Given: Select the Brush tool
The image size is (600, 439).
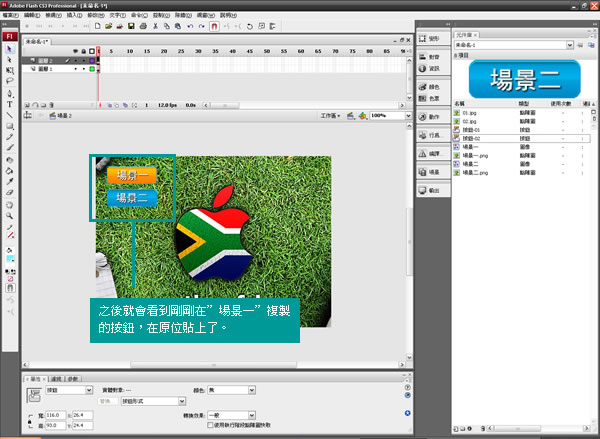Looking at the screenshot, I should 10,147.
